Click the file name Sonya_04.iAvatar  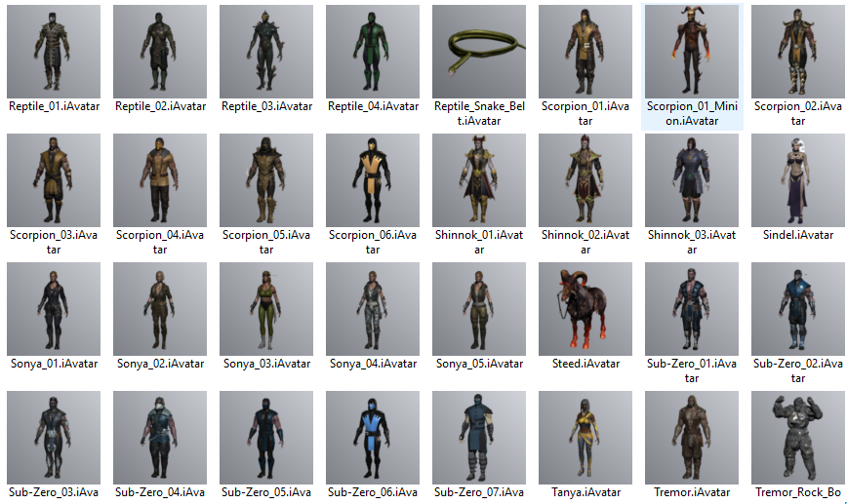374,364
